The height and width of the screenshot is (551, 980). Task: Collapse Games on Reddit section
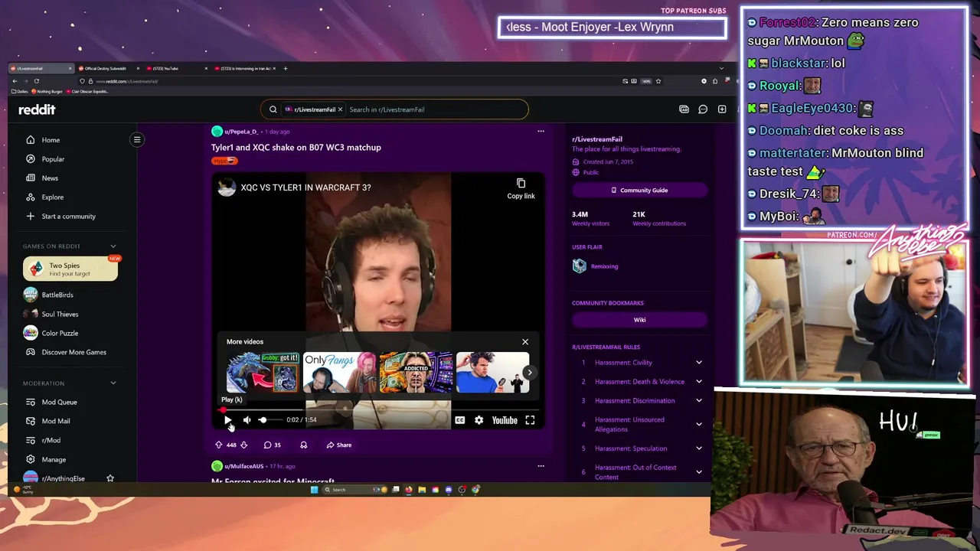pos(113,246)
